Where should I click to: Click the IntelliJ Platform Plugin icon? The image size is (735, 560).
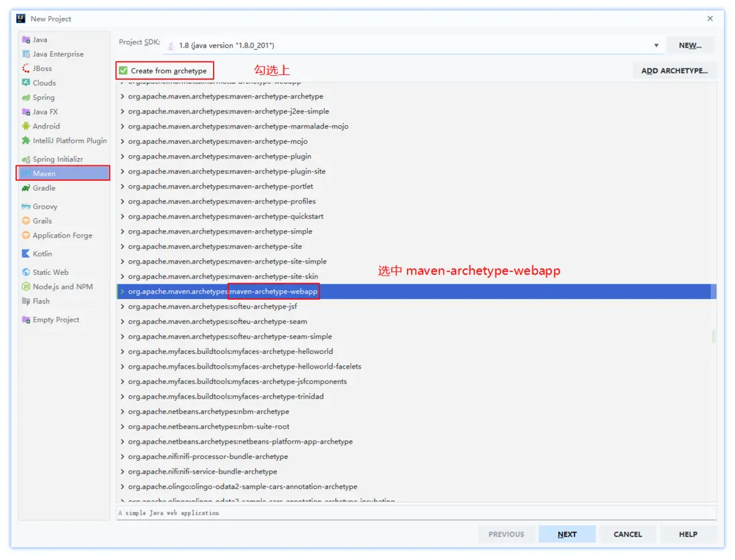(x=26, y=141)
